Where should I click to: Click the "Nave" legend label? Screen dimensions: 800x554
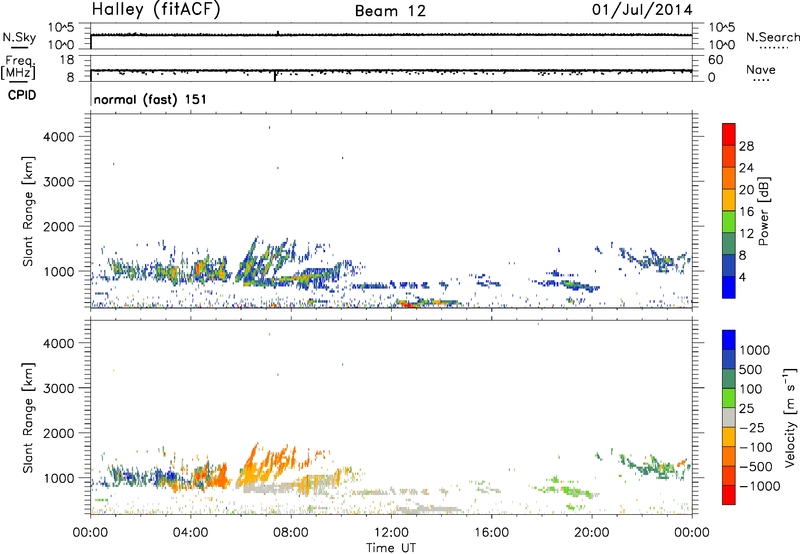pyautogui.click(x=761, y=69)
